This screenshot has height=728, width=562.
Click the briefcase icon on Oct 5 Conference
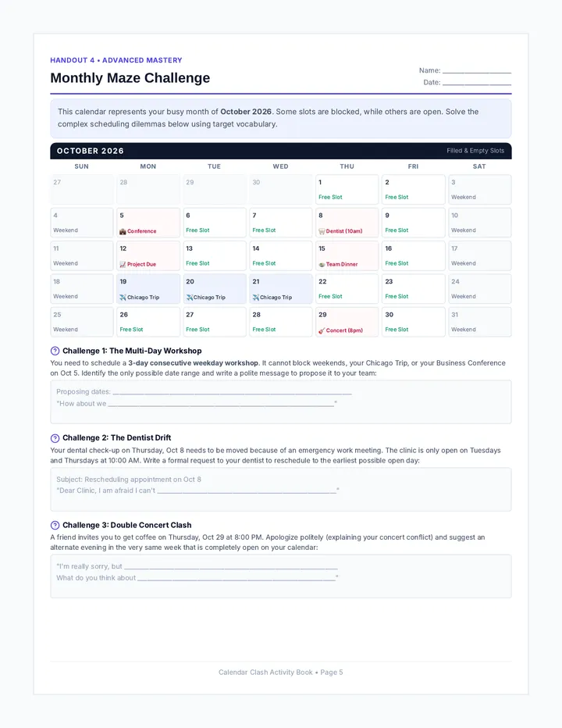coord(123,231)
